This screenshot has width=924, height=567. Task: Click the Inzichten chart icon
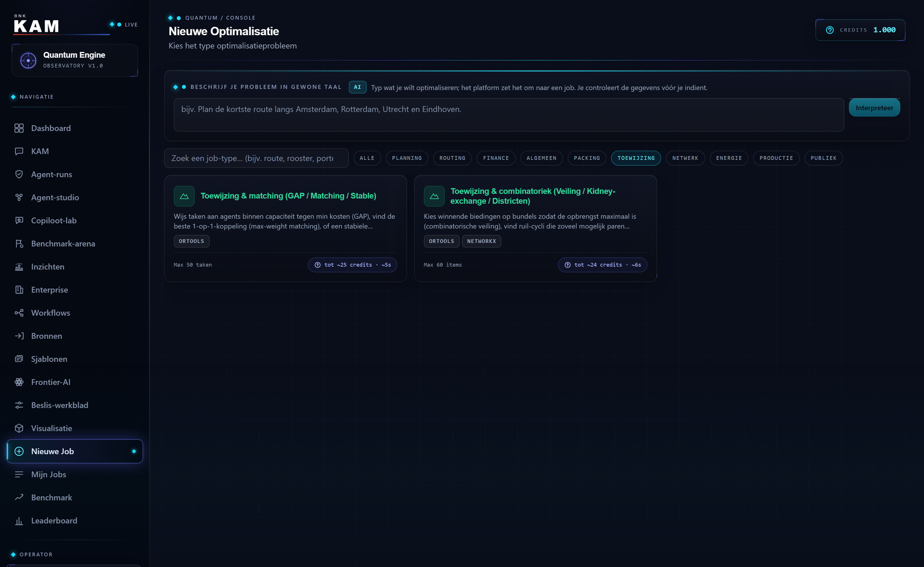19,266
